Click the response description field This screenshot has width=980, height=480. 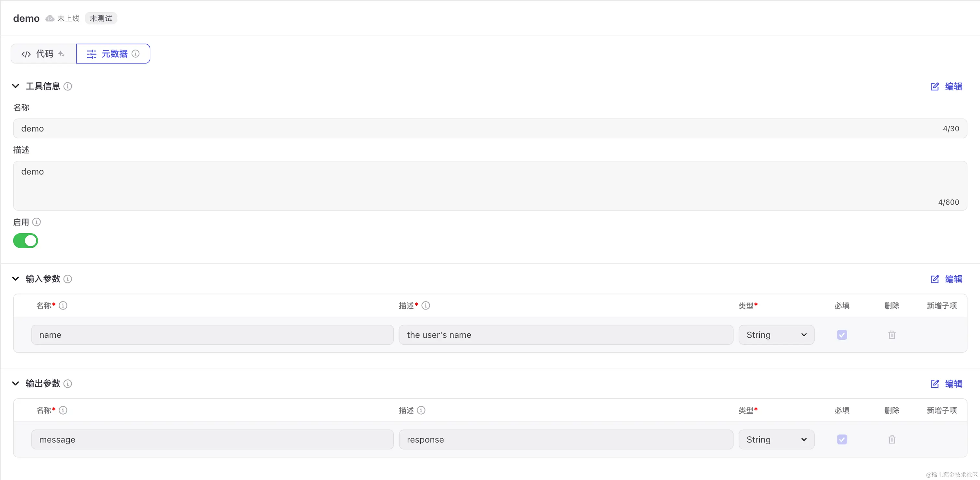point(566,439)
